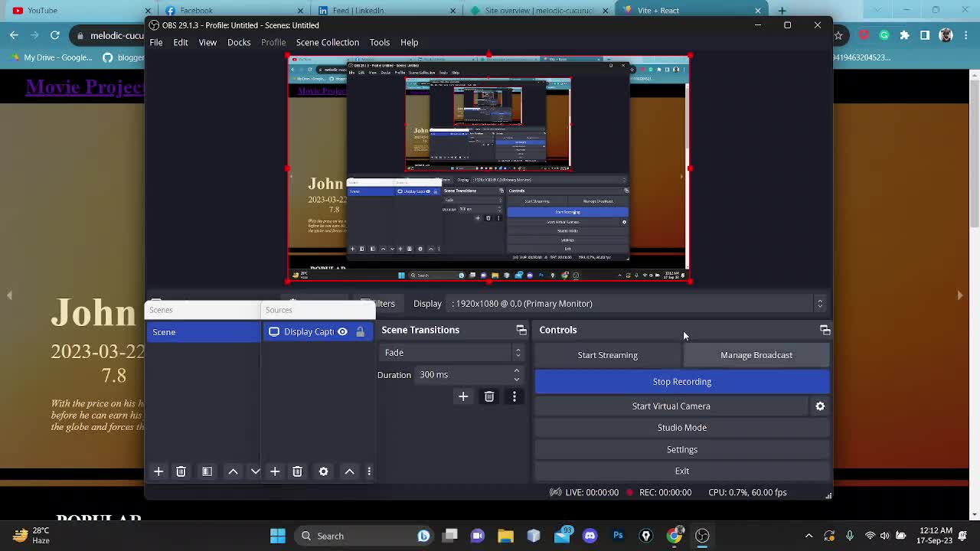Image resolution: width=980 pixels, height=551 pixels.
Task: Open the Docks menu in OBS
Action: (x=239, y=42)
